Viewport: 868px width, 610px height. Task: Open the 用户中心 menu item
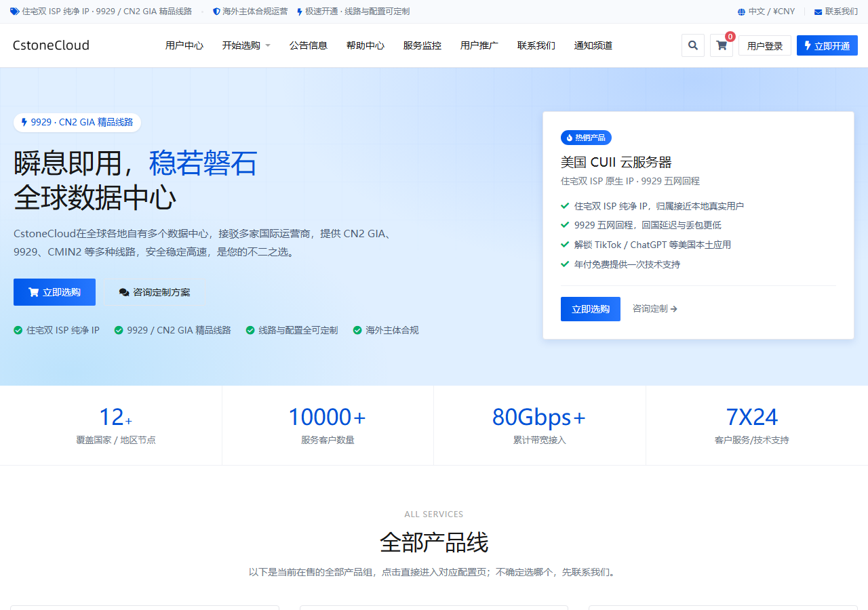tap(184, 45)
